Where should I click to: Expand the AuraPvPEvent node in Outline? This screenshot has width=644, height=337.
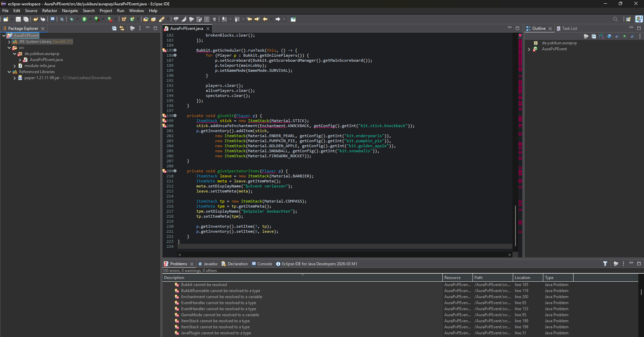coord(529,49)
